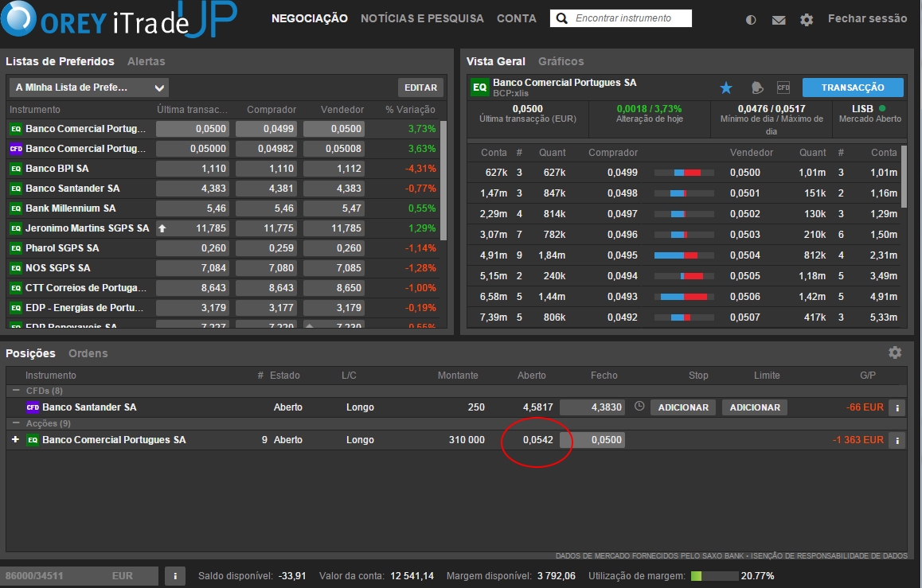Click the blue Transacção button

coord(853,88)
